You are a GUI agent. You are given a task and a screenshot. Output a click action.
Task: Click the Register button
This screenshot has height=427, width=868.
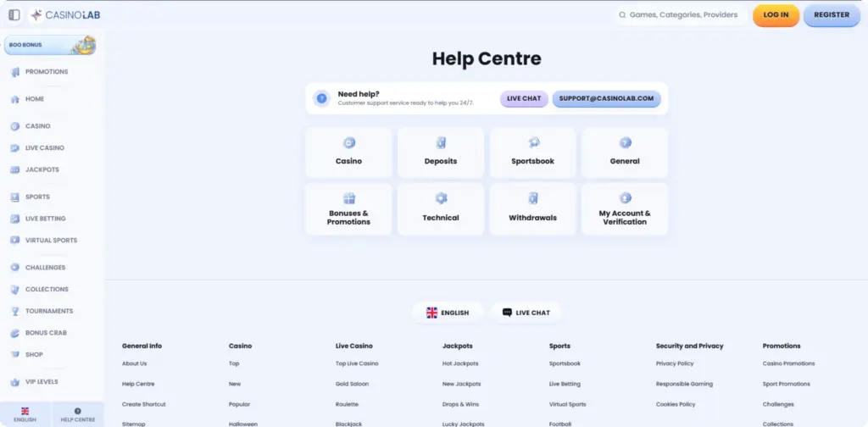coord(832,15)
